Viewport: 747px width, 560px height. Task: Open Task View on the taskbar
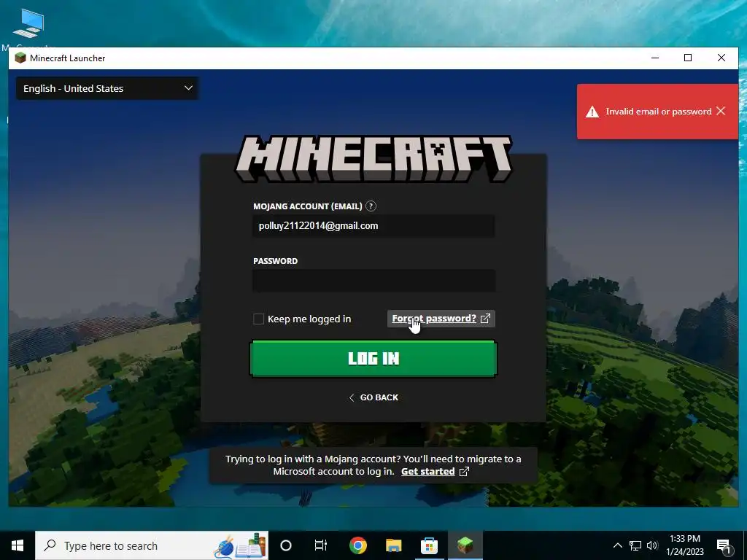point(321,545)
